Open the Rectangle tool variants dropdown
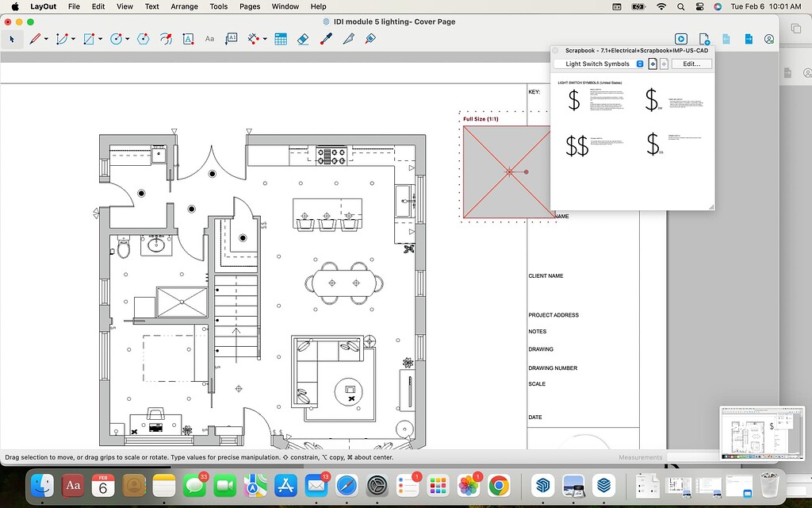This screenshot has width=812, height=508. [99, 37]
